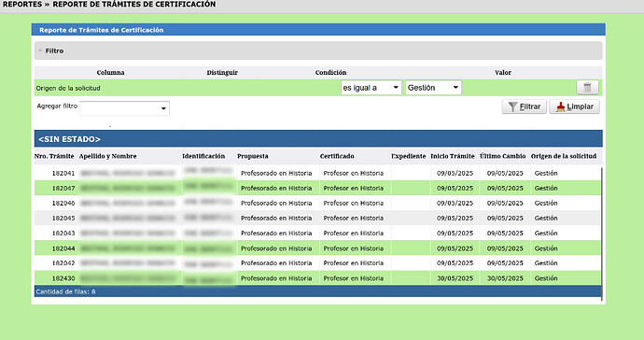Viewport: 644px width, 340px height.
Task: Select row with trámite number 182430
Action: (x=317, y=278)
